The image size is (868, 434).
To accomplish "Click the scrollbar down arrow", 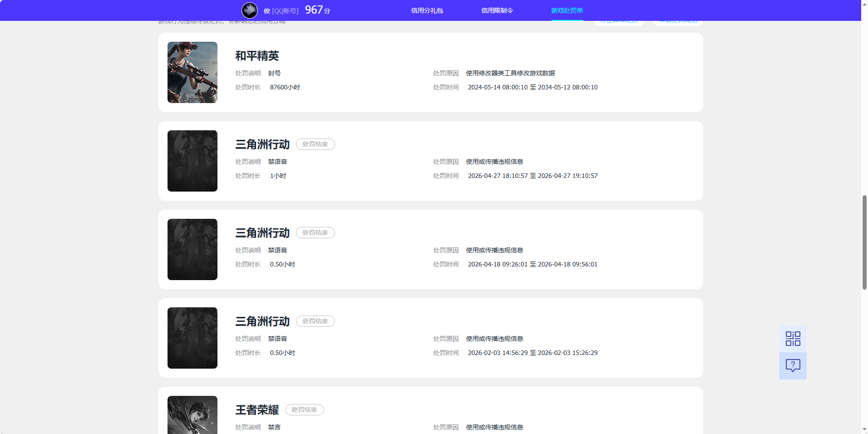I will pyautogui.click(x=864, y=429).
